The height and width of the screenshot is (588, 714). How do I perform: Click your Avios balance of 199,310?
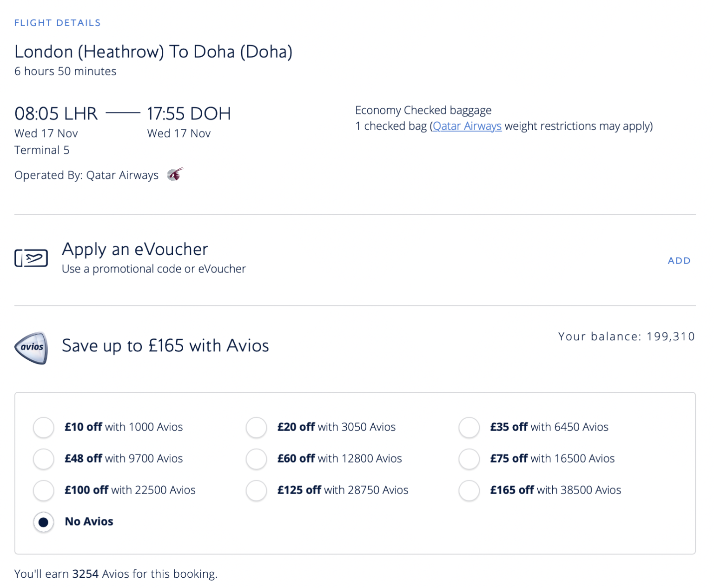click(x=626, y=336)
